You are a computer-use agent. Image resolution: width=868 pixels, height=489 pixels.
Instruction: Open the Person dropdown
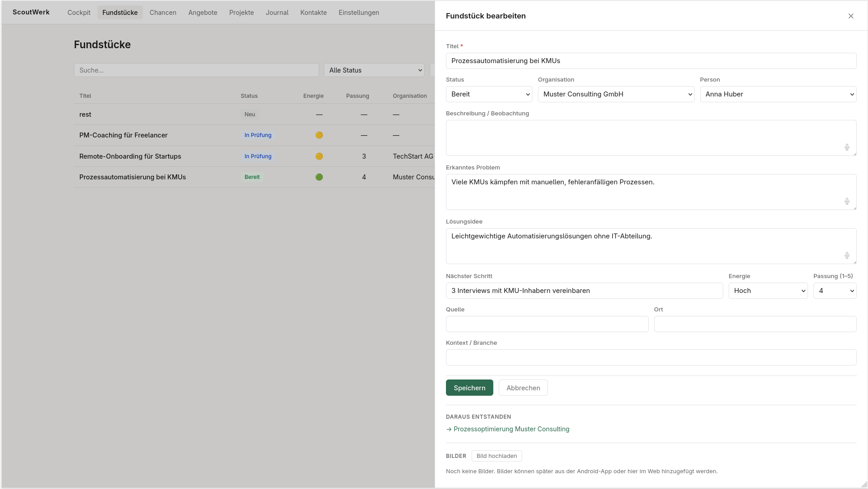click(778, 94)
